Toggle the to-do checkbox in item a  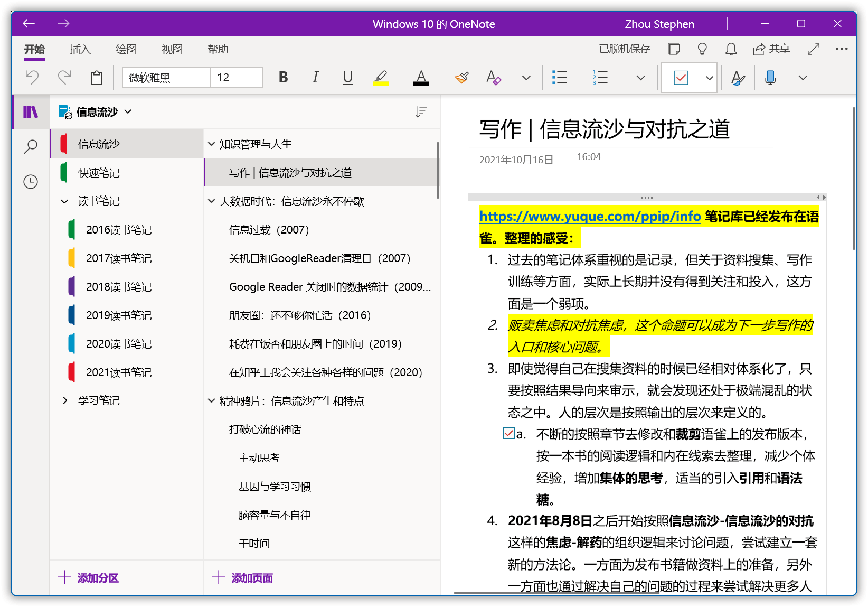click(x=508, y=434)
